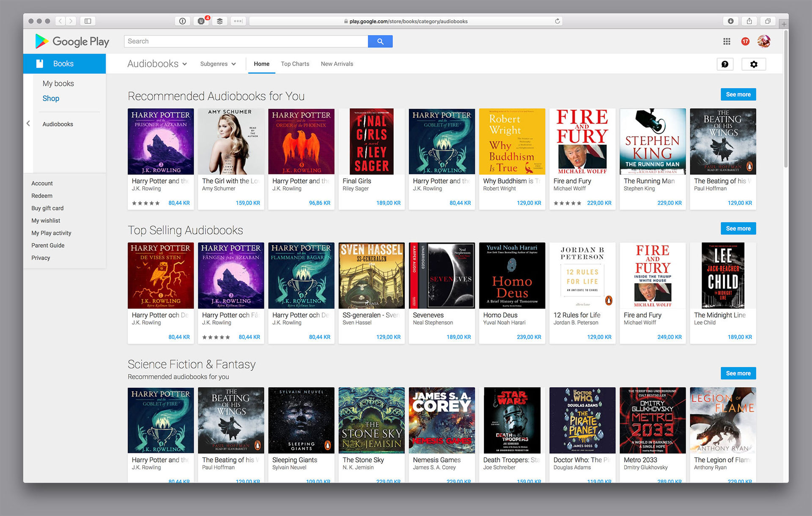Switch to the New Arrivals tab
Viewport: 812px width, 516px height.
click(x=337, y=64)
